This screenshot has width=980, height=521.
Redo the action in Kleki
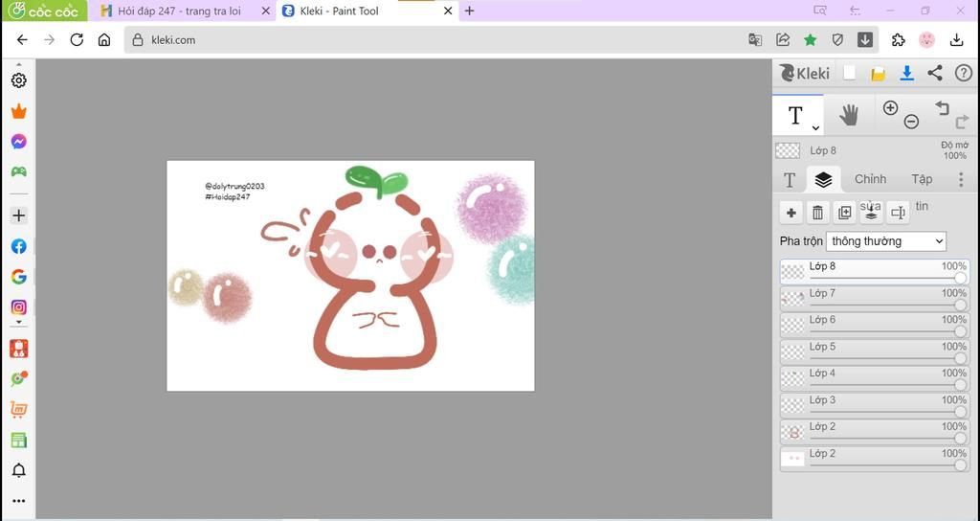(962, 122)
